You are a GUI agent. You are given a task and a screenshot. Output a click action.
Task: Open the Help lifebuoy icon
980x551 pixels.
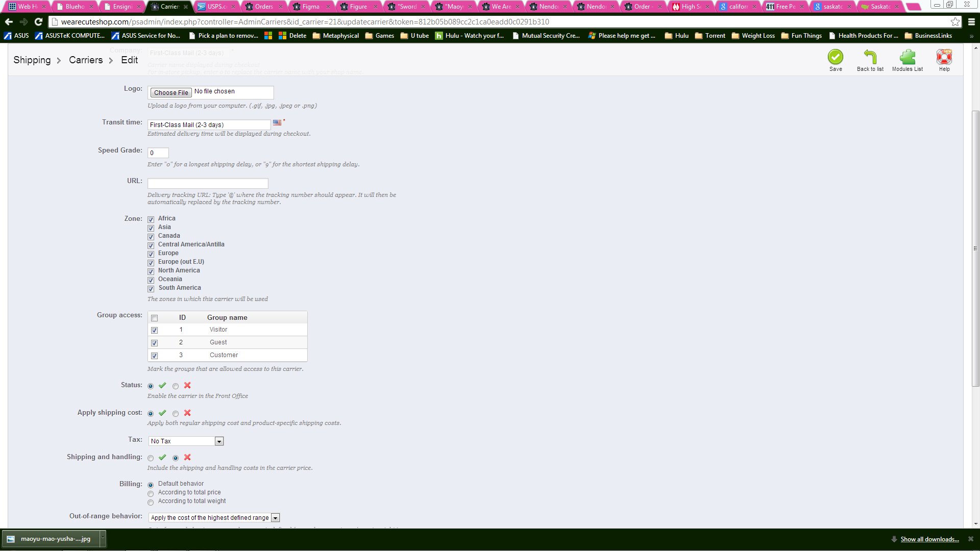[944, 57]
